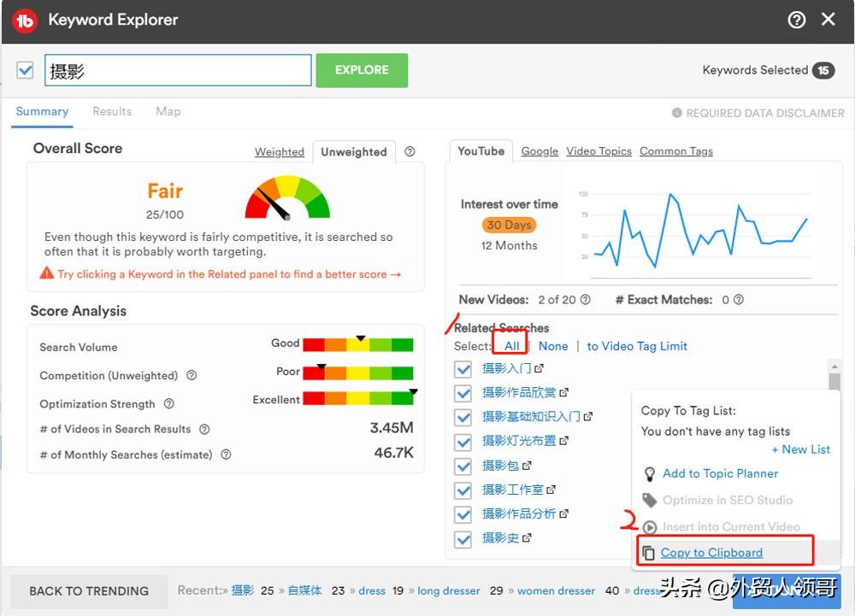The height and width of the screenshot is (616, 855).
Task: Open external link icon for 摄影入门
Action: point(539,369)
